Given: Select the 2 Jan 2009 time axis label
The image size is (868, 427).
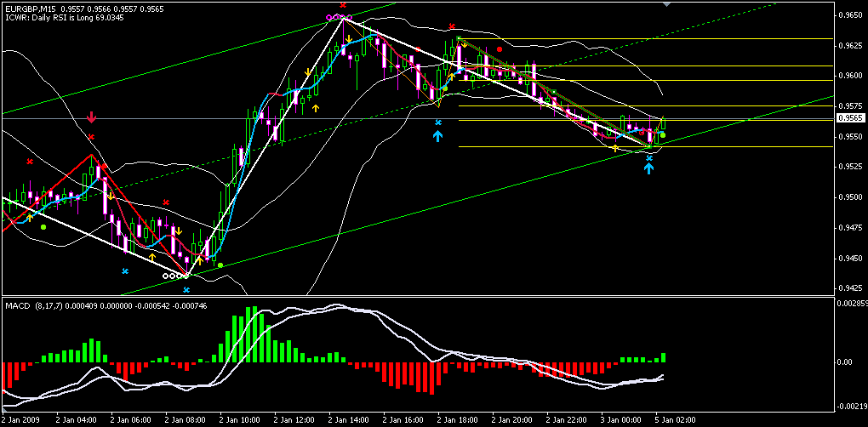Looking at the screenshot, I should click(21, 419).
